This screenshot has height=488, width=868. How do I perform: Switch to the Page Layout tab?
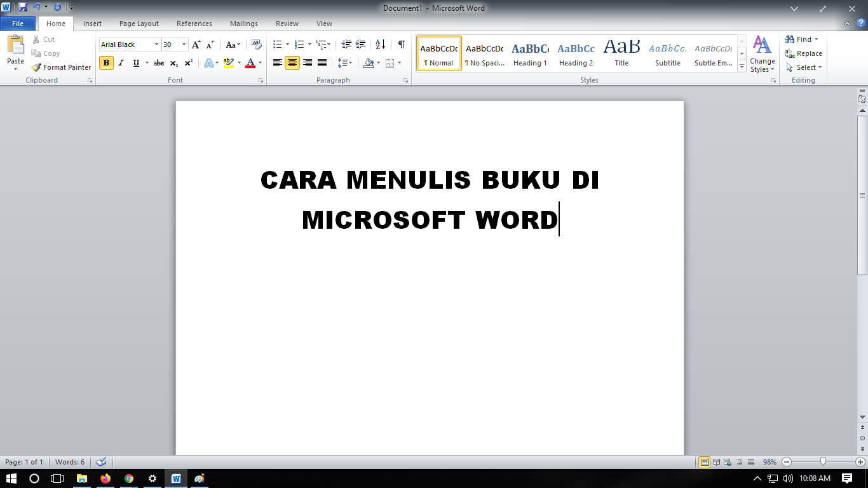coord(139,24)
